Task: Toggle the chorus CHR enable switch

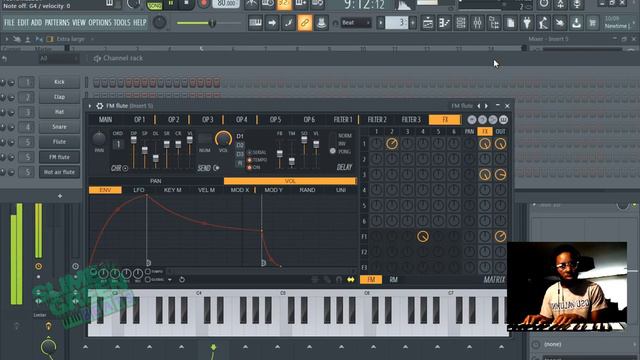Action: coord(125,168)
